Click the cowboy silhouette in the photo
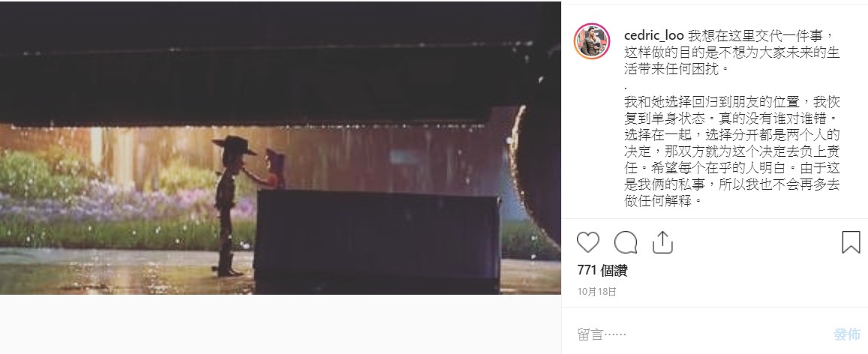Screen dimensions: 868x354 tap(230, 205)
